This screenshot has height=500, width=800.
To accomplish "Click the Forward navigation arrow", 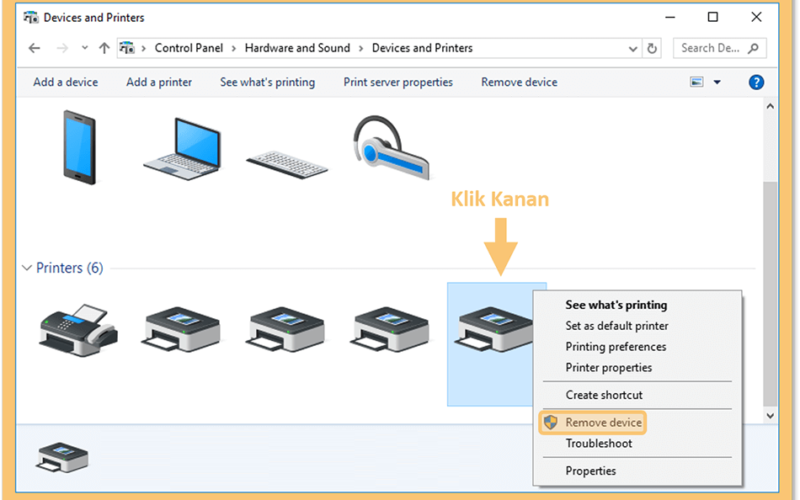I will [x=62, y=48].
